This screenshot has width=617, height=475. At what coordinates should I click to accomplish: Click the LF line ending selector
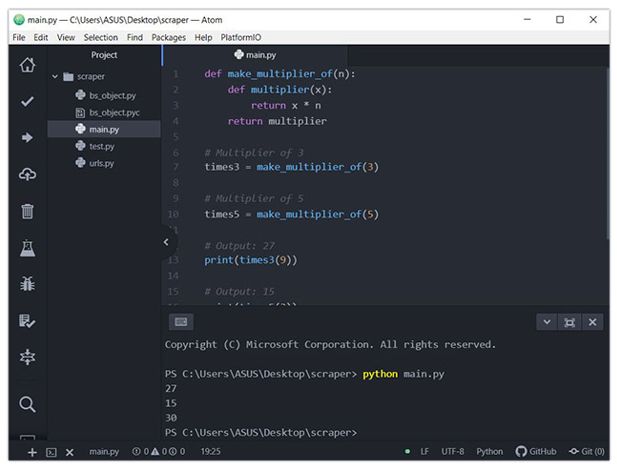424,451
